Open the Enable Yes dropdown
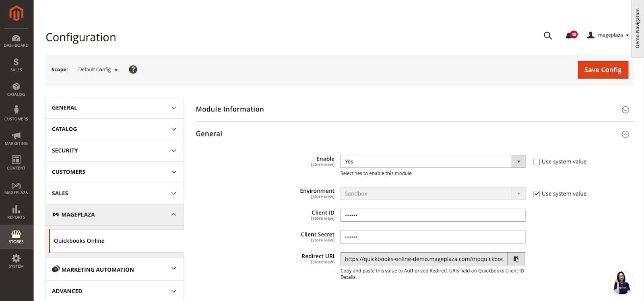This screenshot has height=301, width=644. [433, 161]
